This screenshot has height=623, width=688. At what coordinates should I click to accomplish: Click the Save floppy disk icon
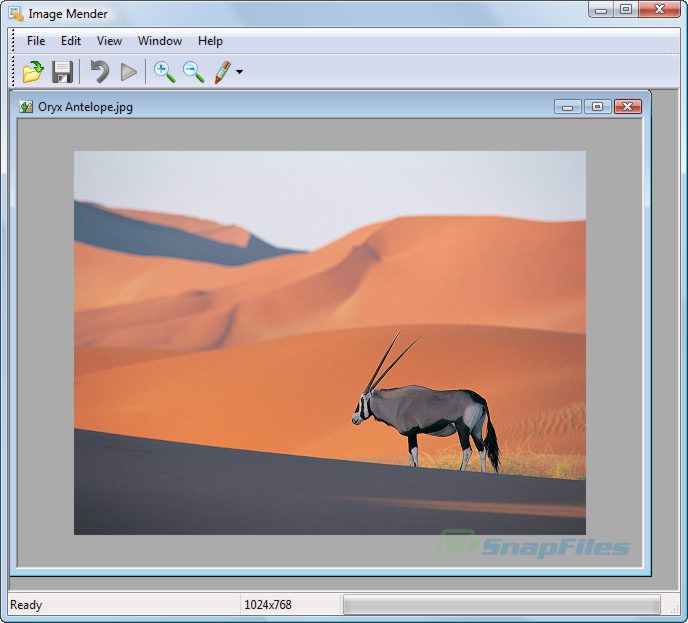click(62, 72)
